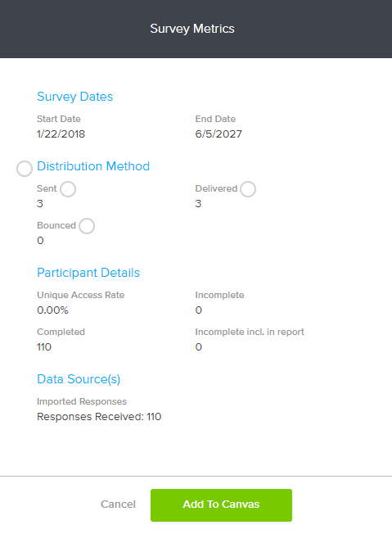Screen dimensions: 392x534
Task: Toggle the circle next to Sent
Action: (x=68, y=189)
